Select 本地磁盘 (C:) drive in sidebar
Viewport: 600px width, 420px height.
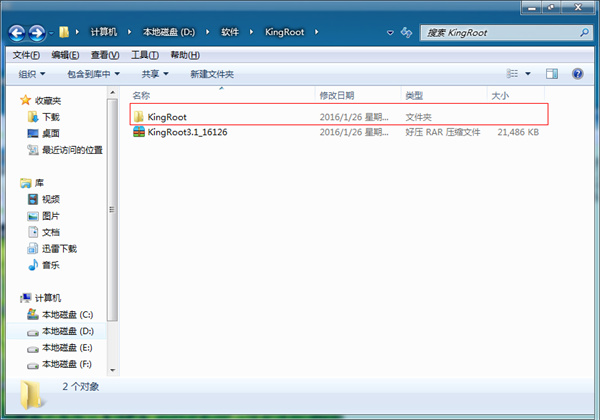click(66, 314)
